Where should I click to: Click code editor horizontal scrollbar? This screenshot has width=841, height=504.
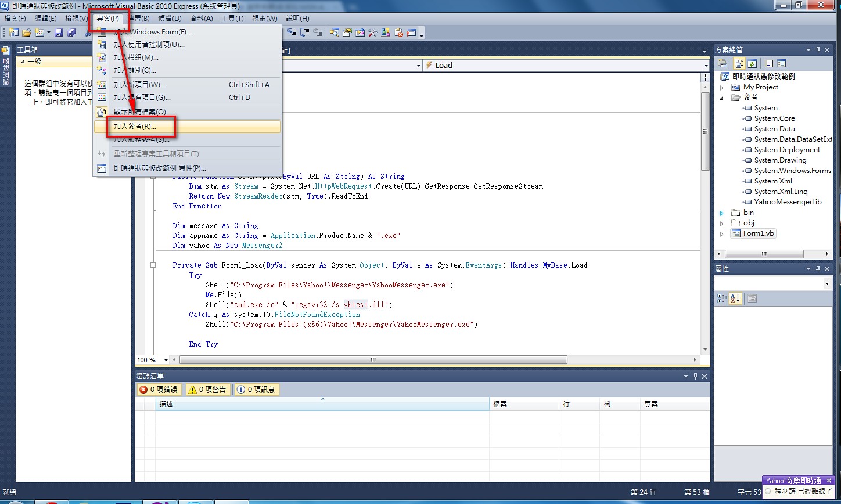pos(373,360)
